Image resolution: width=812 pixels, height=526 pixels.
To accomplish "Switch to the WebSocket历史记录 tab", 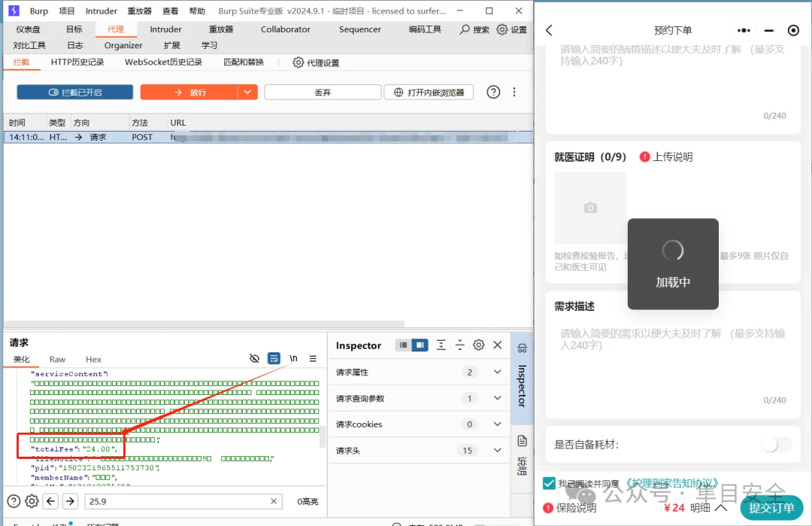I will coord(164,62).
